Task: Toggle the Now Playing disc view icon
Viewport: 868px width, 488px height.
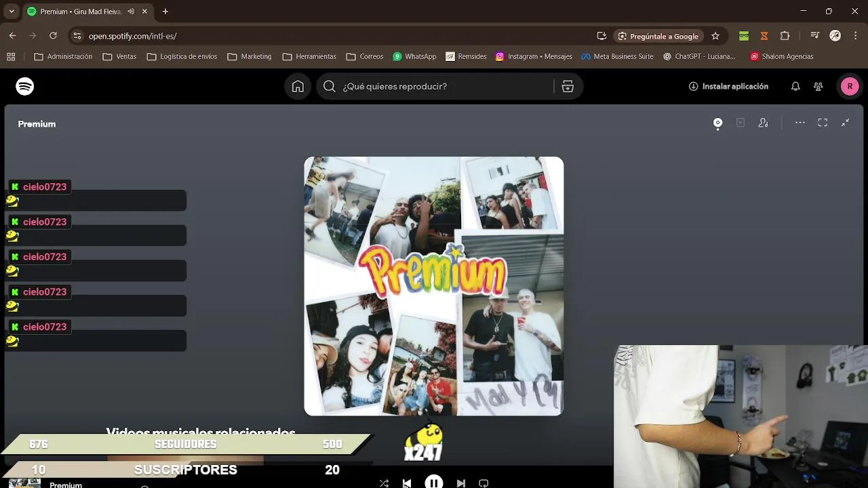Action: coord(717,123)
